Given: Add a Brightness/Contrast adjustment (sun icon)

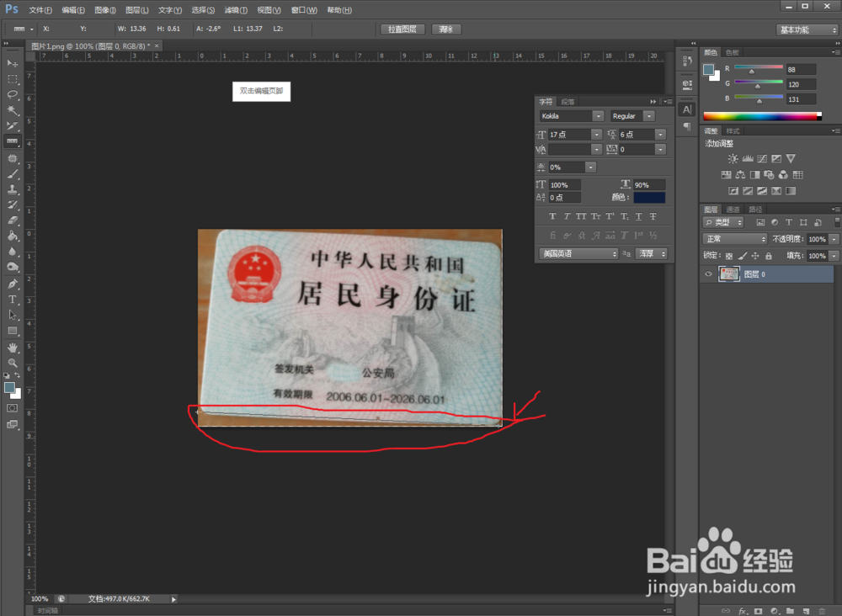Looking at the screenshot, I should (733, 158).
